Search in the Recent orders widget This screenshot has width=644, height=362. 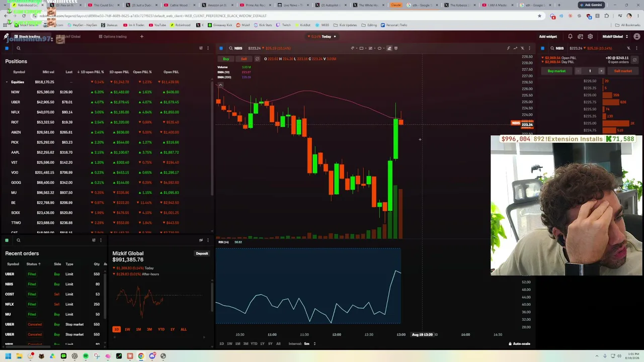[18, 240]
